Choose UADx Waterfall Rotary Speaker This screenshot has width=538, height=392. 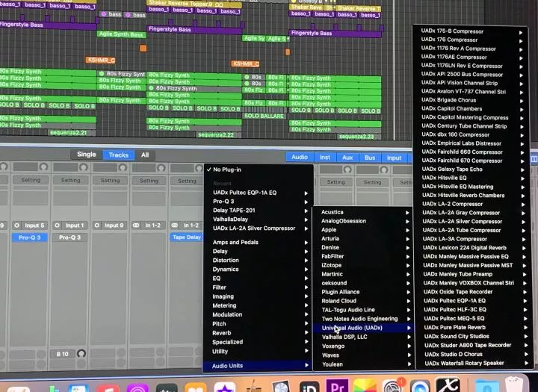[x=464, y=363]
